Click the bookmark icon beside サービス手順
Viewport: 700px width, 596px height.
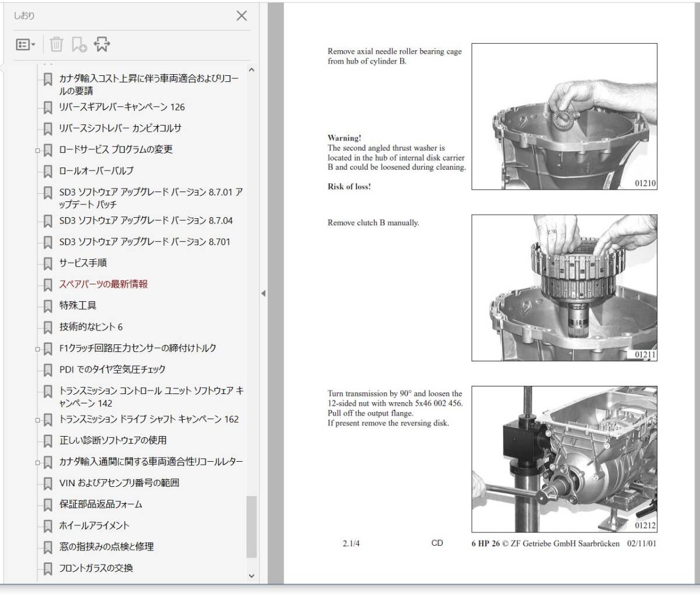coord(48,263)
